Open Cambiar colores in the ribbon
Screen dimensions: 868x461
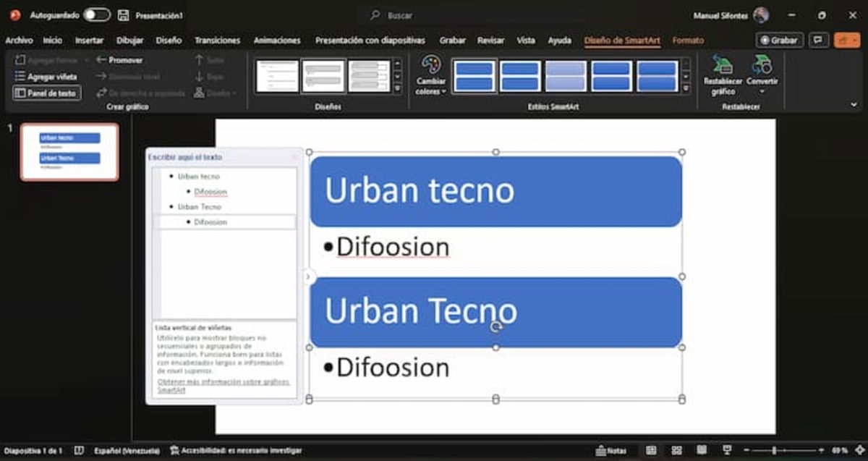tap(430, 76)
